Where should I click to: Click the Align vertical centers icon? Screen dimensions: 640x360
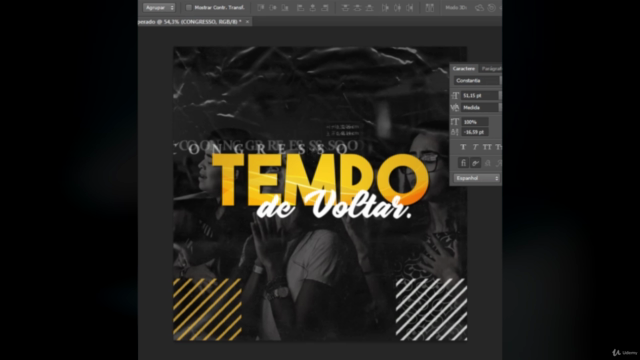pyautogui.click(x=273, y=8)
